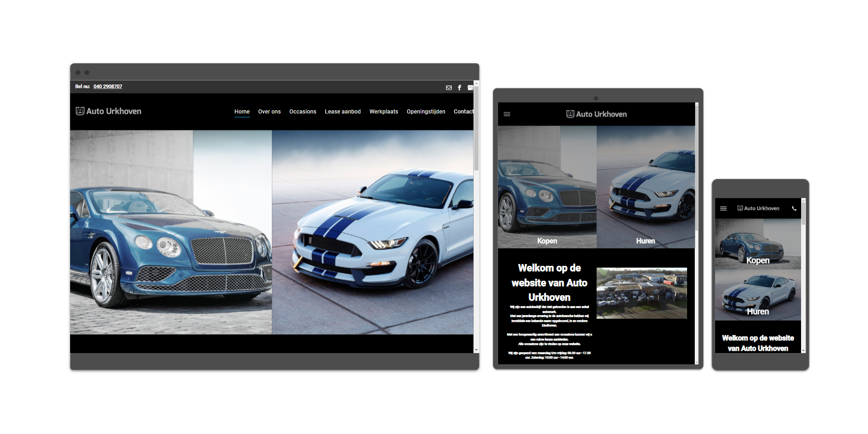Click the aerial dealership photo in tablet view

[641, 293]
